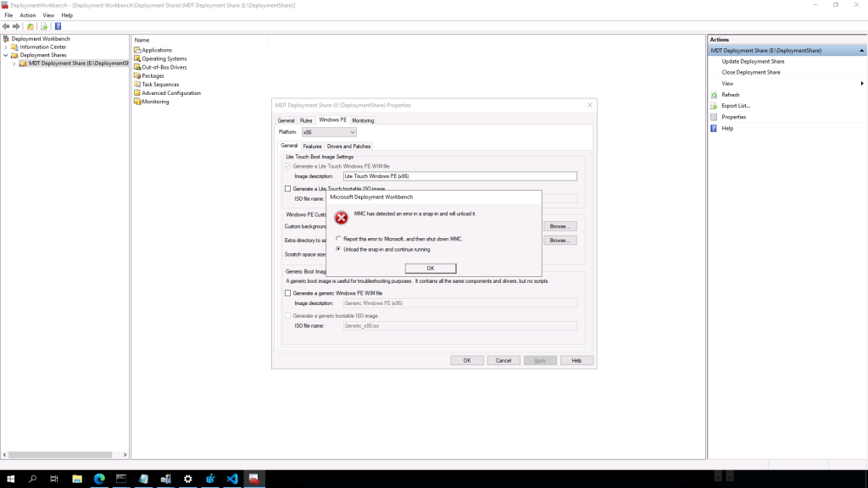
Task: Click the blue Help toolbar icon
Action: 58,26
